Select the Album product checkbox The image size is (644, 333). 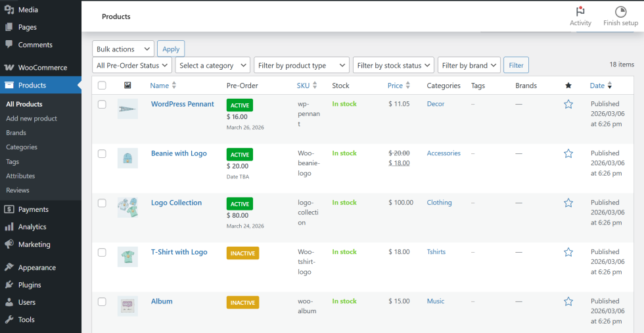pos(102,301)
